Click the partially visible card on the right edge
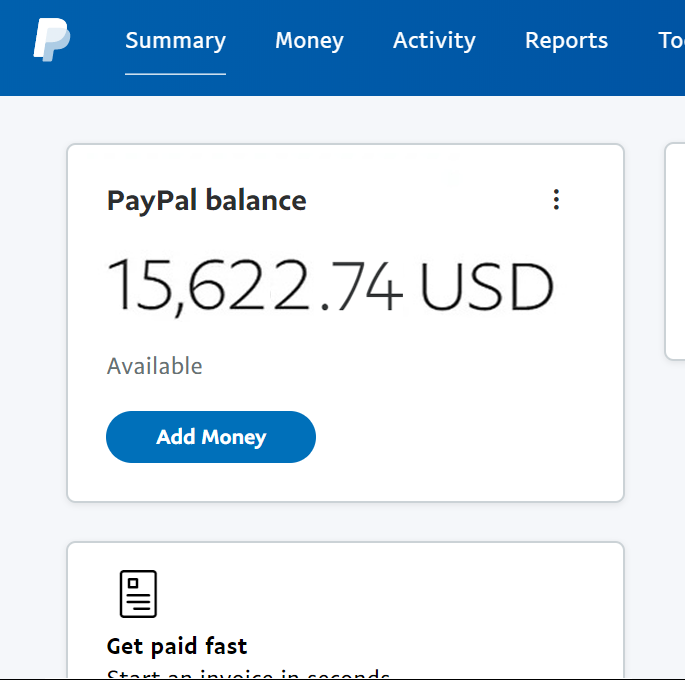685x680 pixels. click(x=676, y=250)
